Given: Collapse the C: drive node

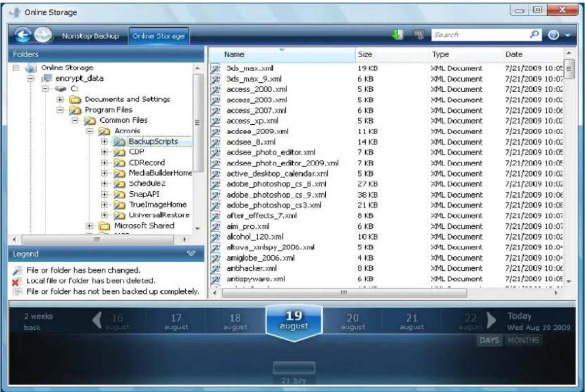Looking at the screenshot, I should point(46,89).
